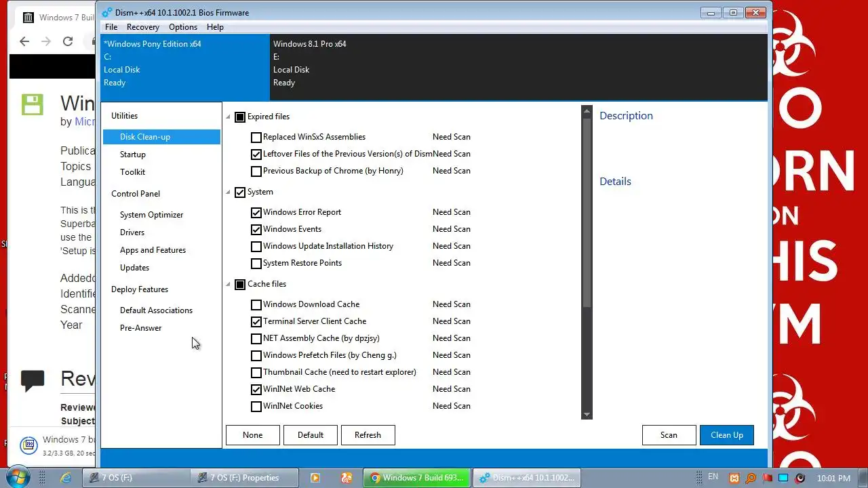Collapse the Cache files group arrow
Image resolution: width=868 pixels, height=488 pixels.
(229, 285)
